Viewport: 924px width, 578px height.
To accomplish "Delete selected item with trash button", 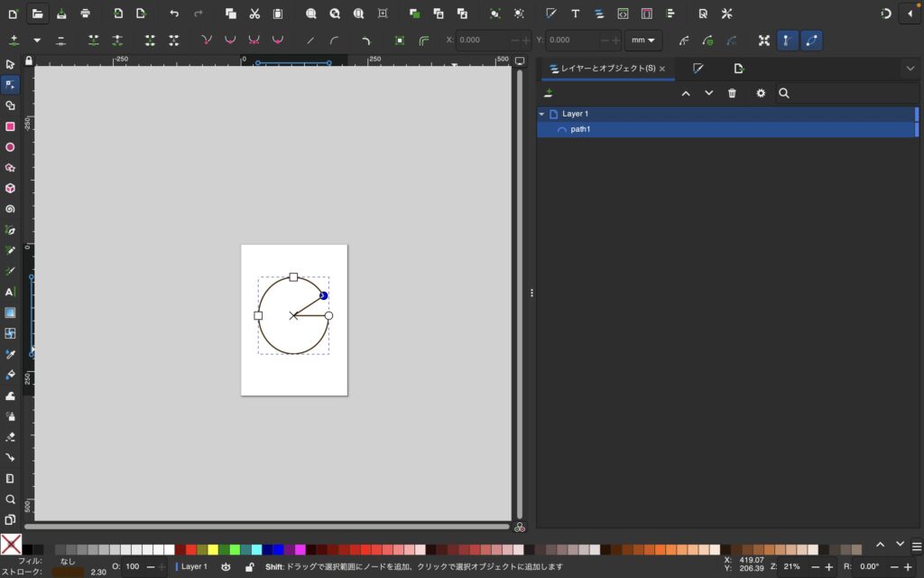I will (x=732, y=93).
